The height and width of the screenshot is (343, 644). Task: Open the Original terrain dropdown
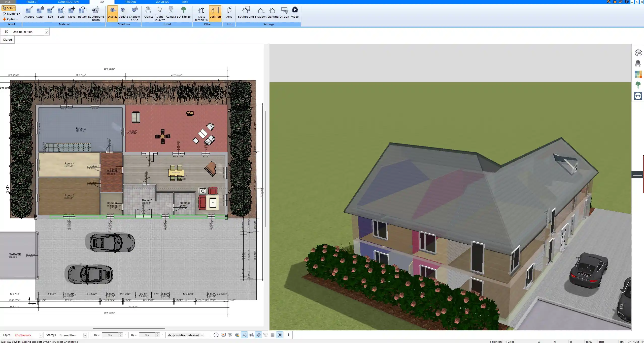[46, 32]
